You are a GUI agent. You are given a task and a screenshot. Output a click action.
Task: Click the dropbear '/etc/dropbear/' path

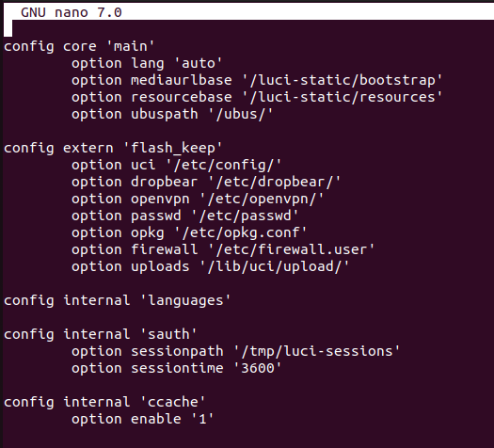tap(275, 182)
